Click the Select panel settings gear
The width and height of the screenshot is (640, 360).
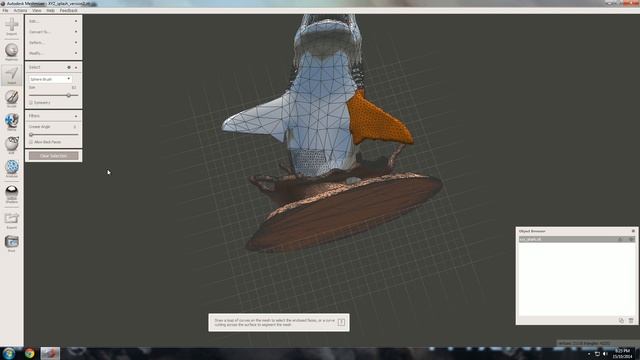[x=69, y=67]
